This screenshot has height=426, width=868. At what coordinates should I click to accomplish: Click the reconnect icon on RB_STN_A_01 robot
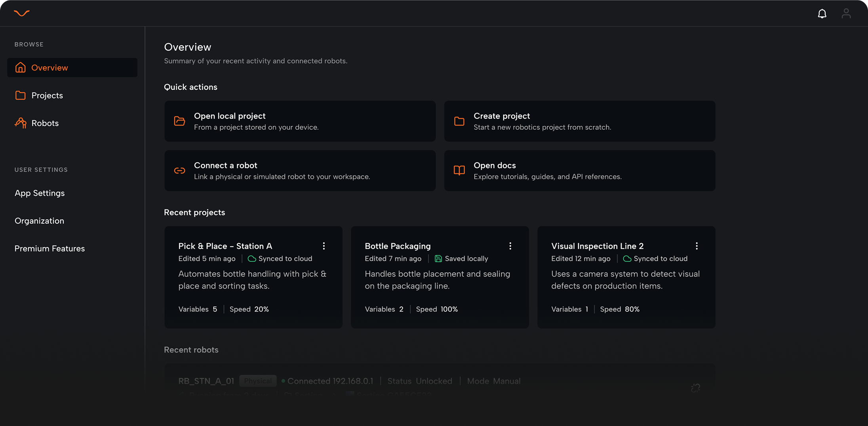pyautogui.click(x=695, y=388)
